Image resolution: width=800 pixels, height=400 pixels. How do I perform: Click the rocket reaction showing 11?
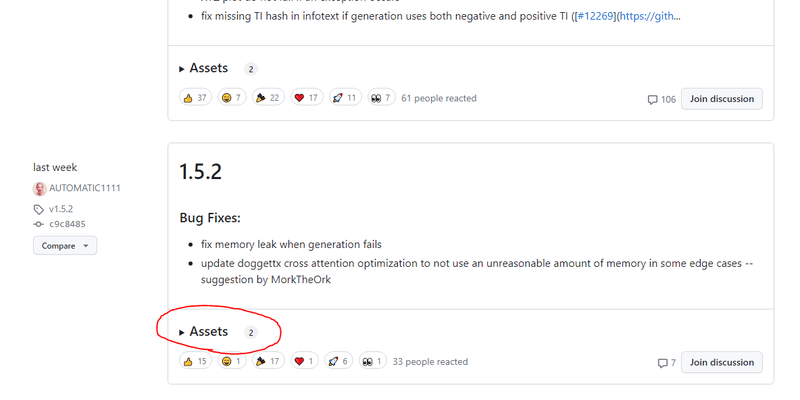[345, 97]
